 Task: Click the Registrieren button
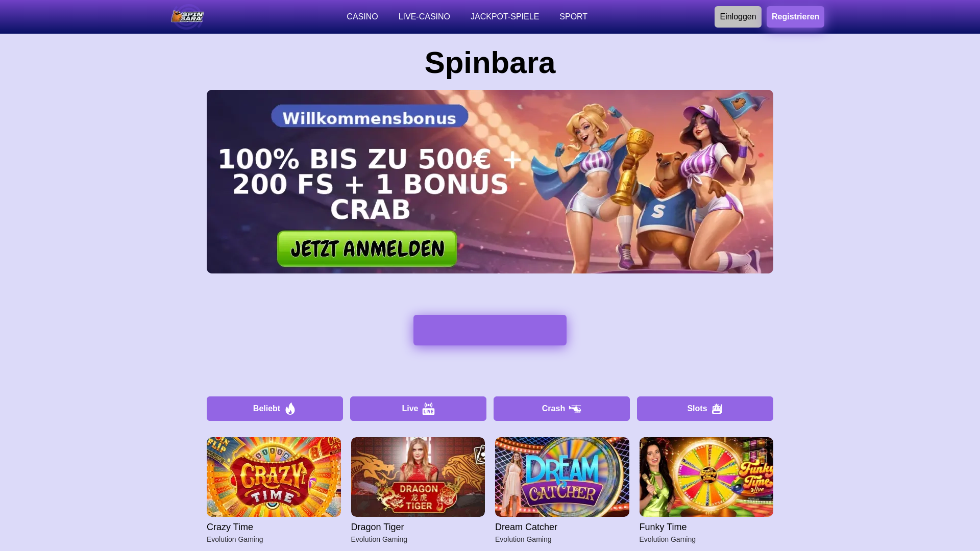(x=795, y=17)
